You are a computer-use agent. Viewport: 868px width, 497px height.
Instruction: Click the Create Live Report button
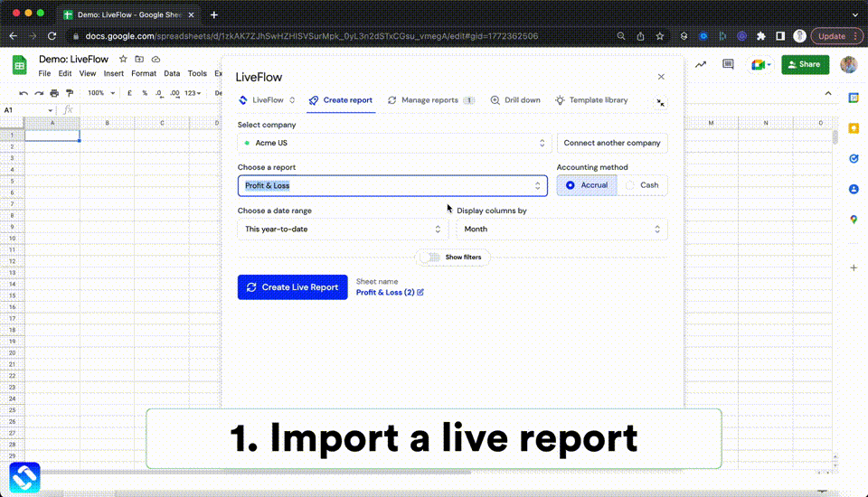293,287
